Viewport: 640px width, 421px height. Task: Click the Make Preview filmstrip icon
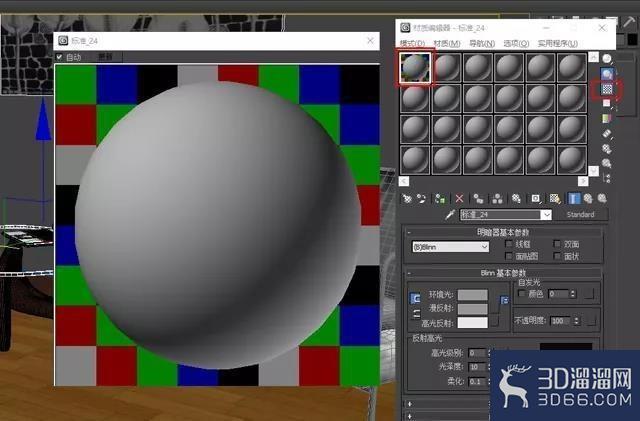tap(607, 134)
